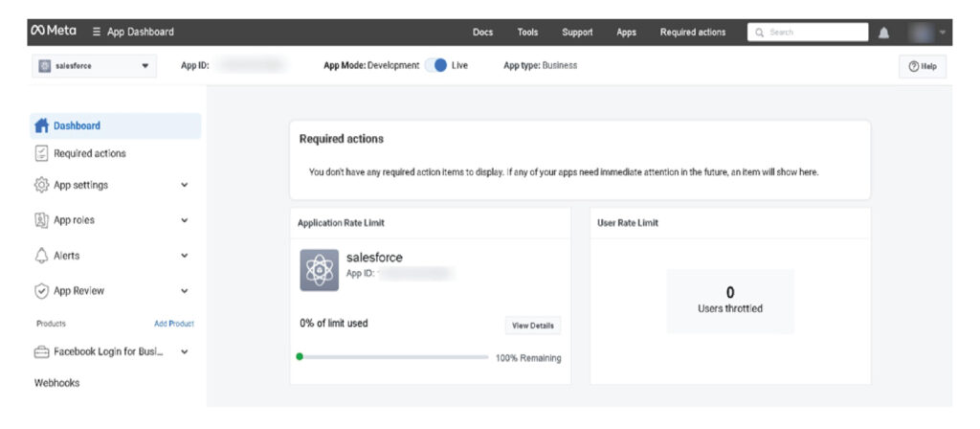Click the Alerts bell icon in sidebar
980x429 pixels.
(41, 256)
